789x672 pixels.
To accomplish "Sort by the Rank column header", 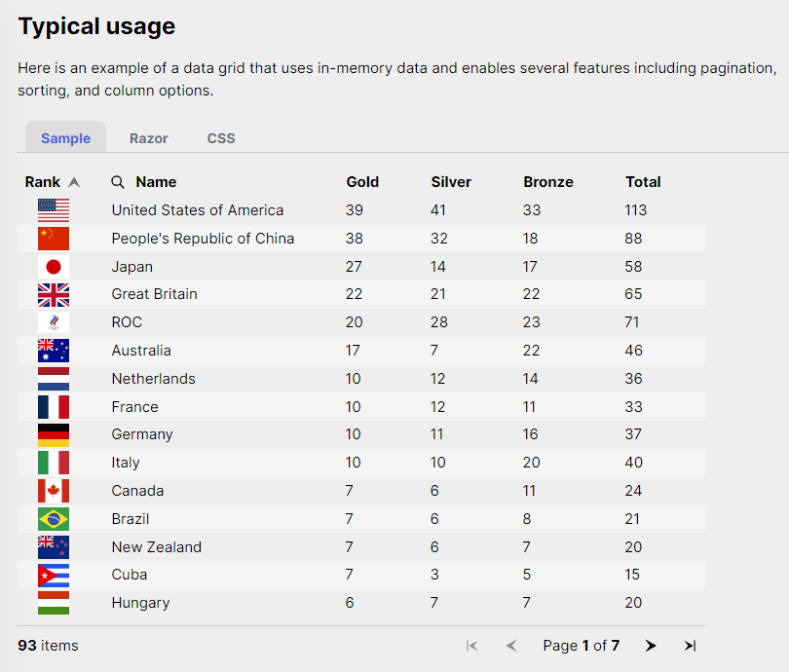I will coord(43,182).
